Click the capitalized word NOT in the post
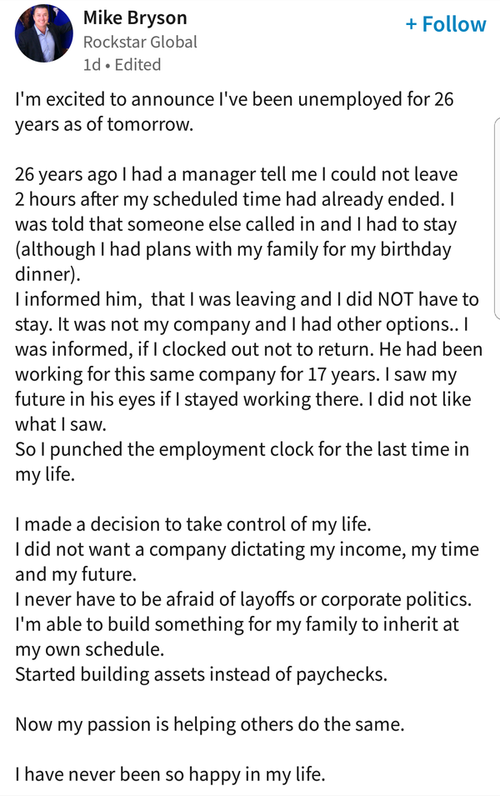 (x=396, y=299)
